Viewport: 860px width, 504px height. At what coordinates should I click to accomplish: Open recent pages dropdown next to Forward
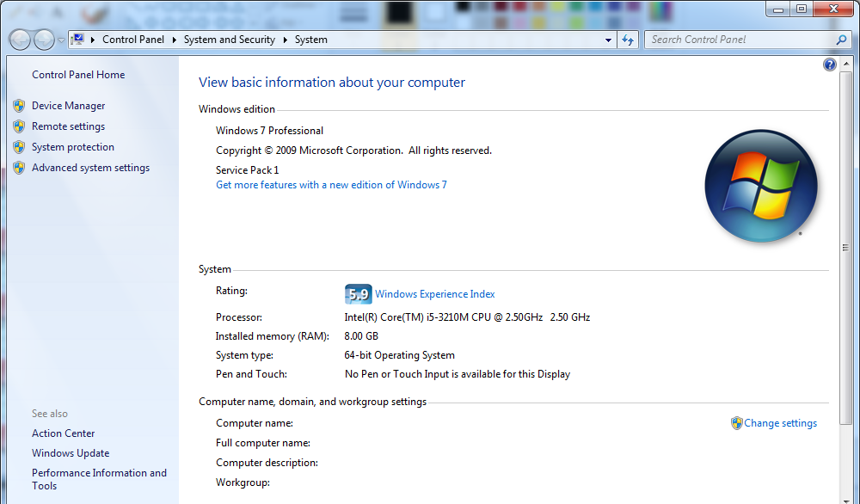(x=61, y=40)
